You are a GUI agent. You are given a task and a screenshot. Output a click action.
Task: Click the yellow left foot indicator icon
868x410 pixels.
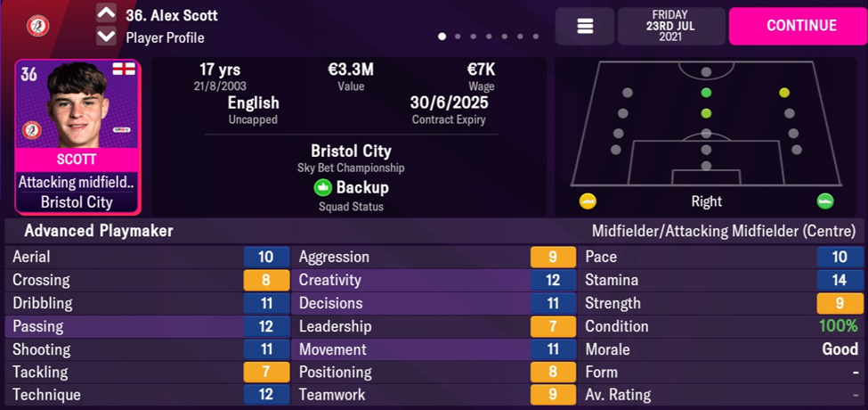point(587,201)
